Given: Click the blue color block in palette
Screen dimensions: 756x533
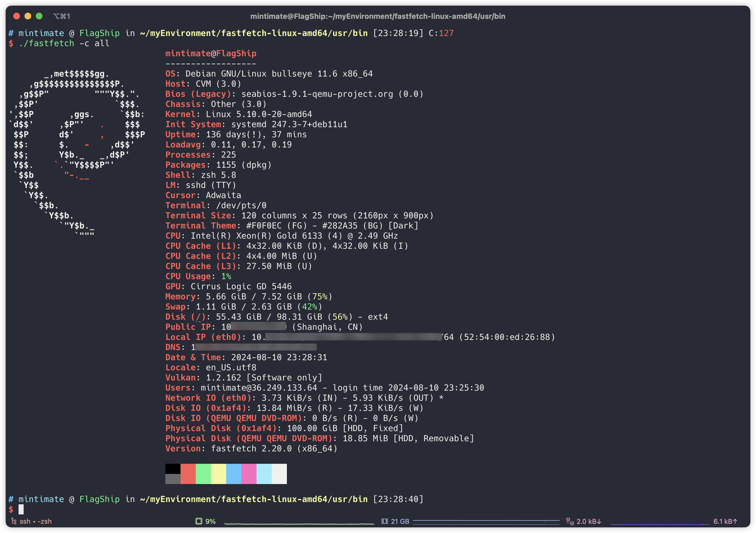Looking at the screenshot, I should [x=234, y=474].
